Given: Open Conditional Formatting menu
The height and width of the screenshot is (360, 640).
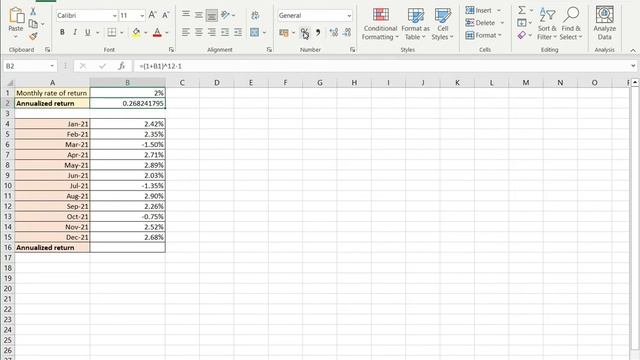Looking at the screenshot, I should [380, 24].
